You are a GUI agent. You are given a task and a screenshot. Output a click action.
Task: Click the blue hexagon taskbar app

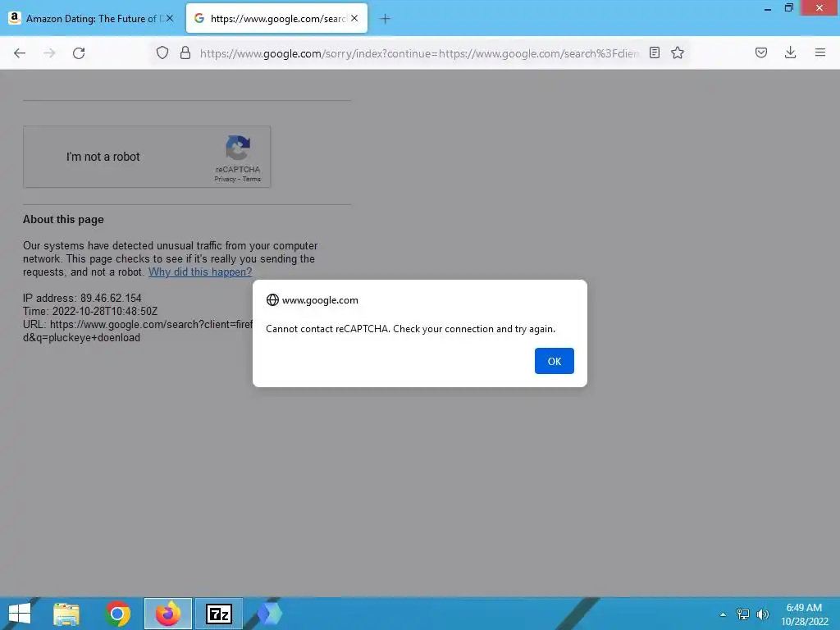tap(269, 614)
